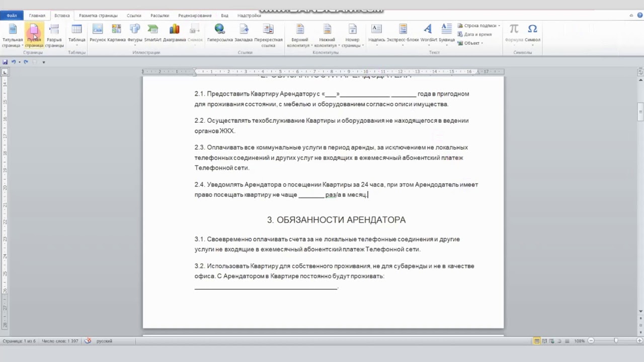Click the zoom in plus button
The height and width of the screenshot is (362, 644).
click(638, 341)
